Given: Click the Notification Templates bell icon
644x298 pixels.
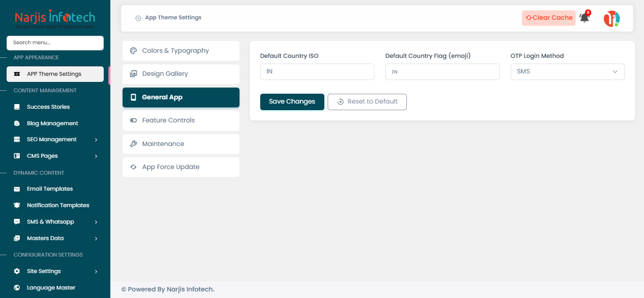Looking at the screenshot, I should click(17, 205).
